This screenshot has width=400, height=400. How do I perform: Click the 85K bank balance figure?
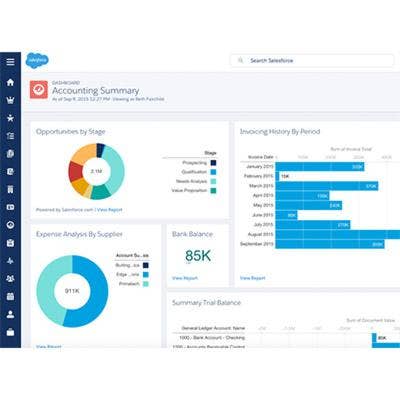click(x=198, y=256)
